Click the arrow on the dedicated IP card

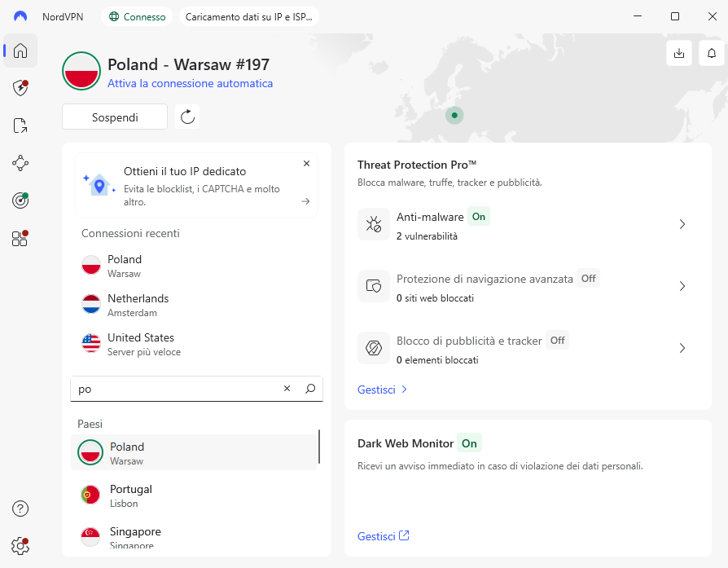pyautogui.click(x=305, y=201)
